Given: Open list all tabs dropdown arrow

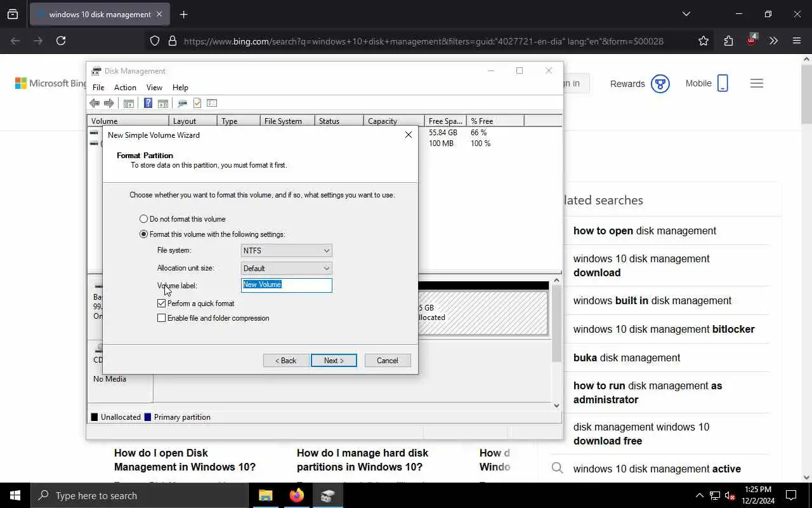Looking at the screenshot, I should click(x=686, y=14).
